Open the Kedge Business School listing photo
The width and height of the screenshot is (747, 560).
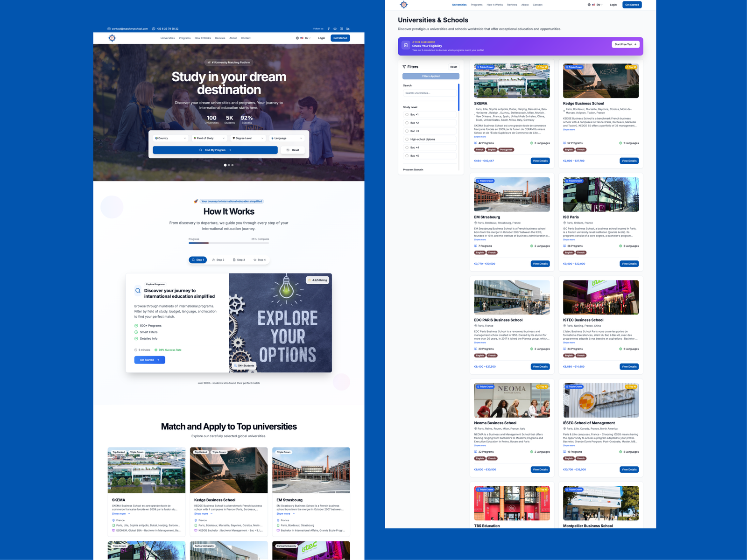[601, 81]
